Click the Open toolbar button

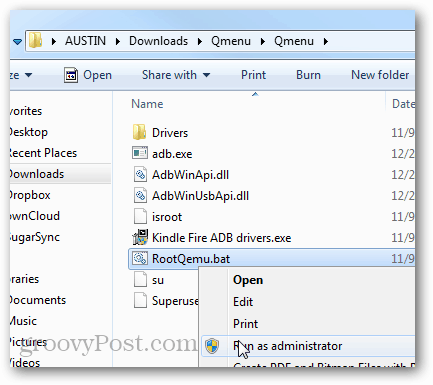coord(88,75)
